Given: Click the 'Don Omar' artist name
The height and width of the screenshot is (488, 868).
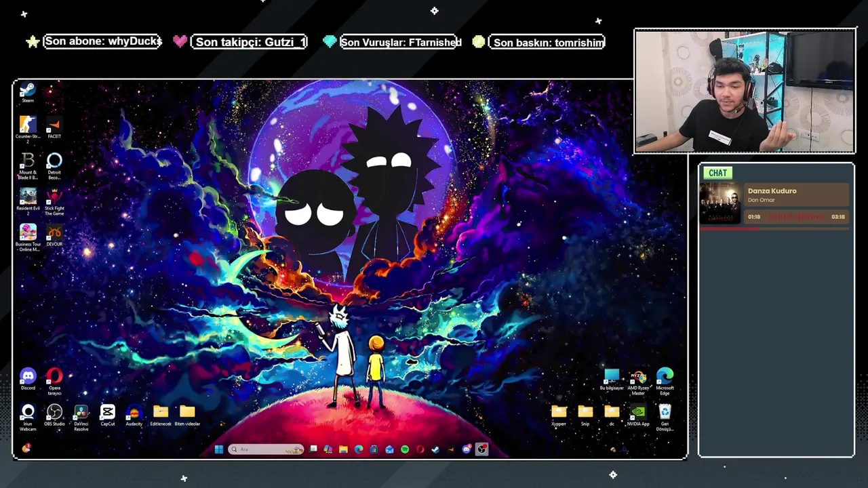Looking at the screenshot, I should point(761,200).
